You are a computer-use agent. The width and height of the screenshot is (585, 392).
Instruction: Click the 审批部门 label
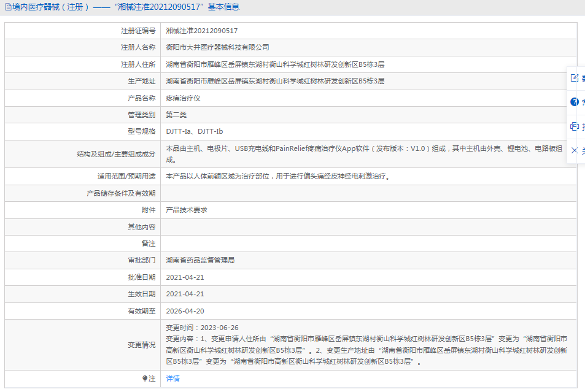(x=141, y=260)
